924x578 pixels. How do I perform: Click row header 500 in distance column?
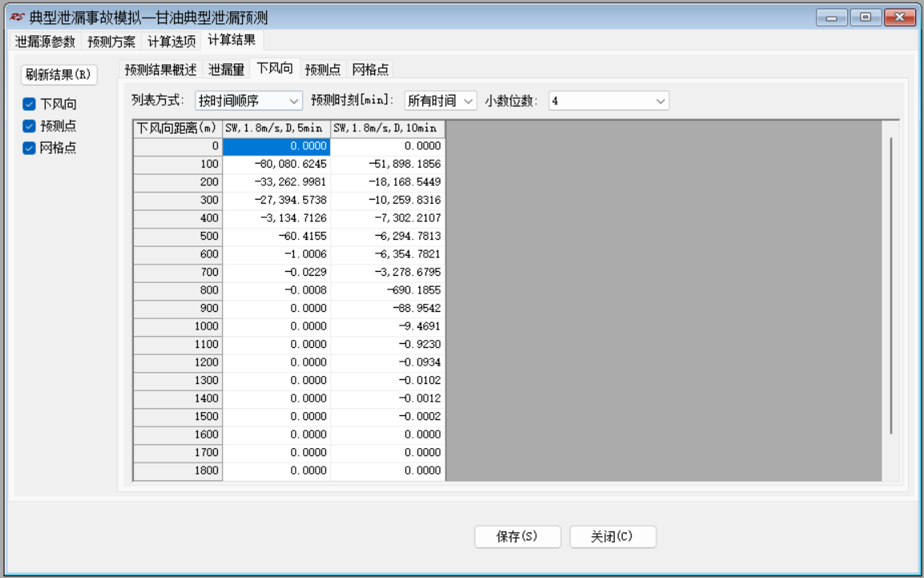point(178,236)
